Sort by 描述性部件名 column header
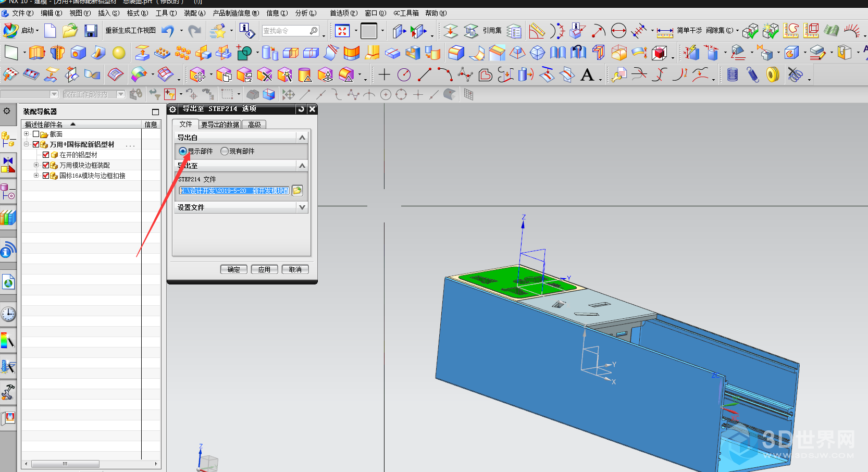 82,125
